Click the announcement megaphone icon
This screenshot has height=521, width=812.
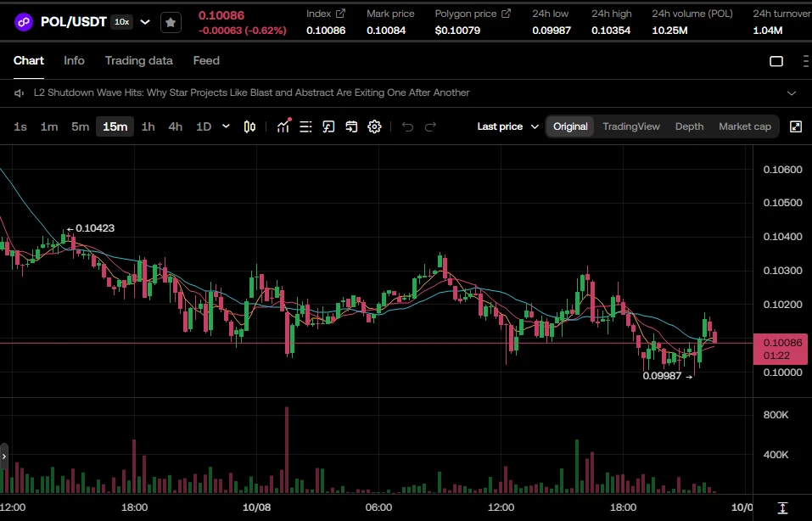[20, 93]
